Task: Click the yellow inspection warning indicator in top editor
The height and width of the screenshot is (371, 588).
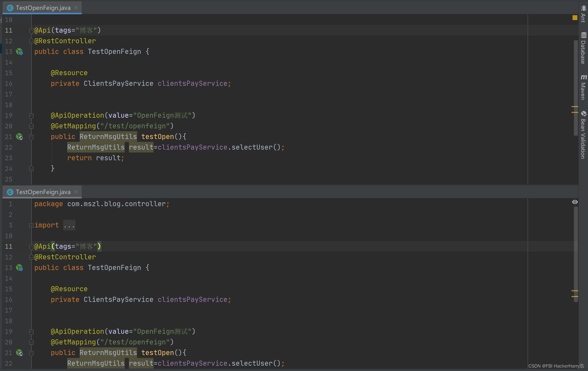Action: point(575,18)
